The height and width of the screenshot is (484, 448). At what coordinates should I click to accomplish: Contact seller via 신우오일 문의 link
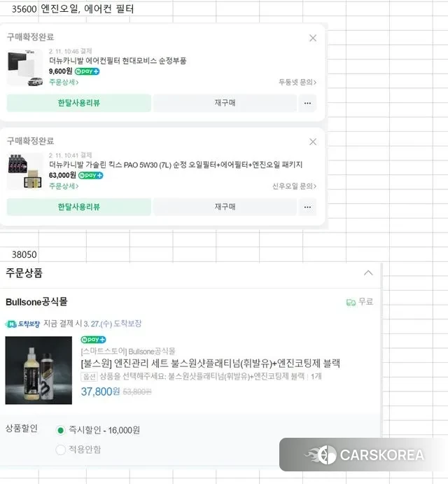[x=294, y=186]
